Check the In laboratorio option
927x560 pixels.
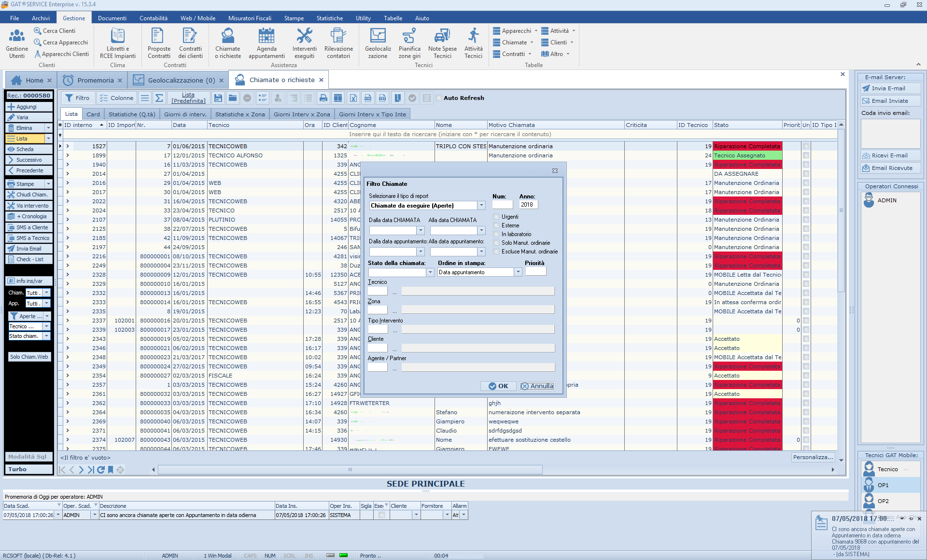tap(496, 234)
